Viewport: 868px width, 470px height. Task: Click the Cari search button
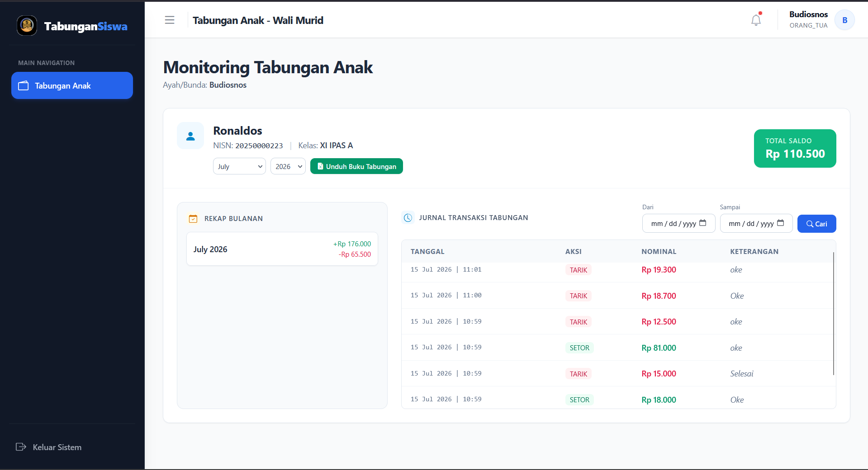816,224
